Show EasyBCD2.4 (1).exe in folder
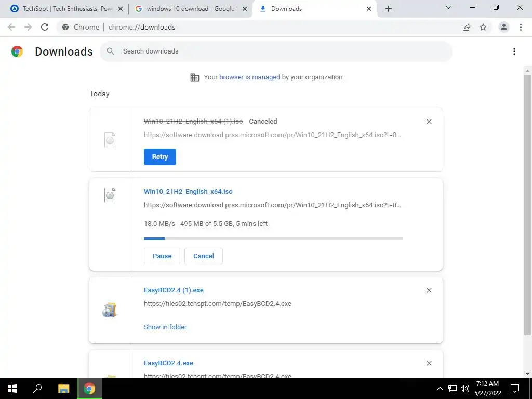This screenshot has width=532, height=399. (x=165, y=327)
